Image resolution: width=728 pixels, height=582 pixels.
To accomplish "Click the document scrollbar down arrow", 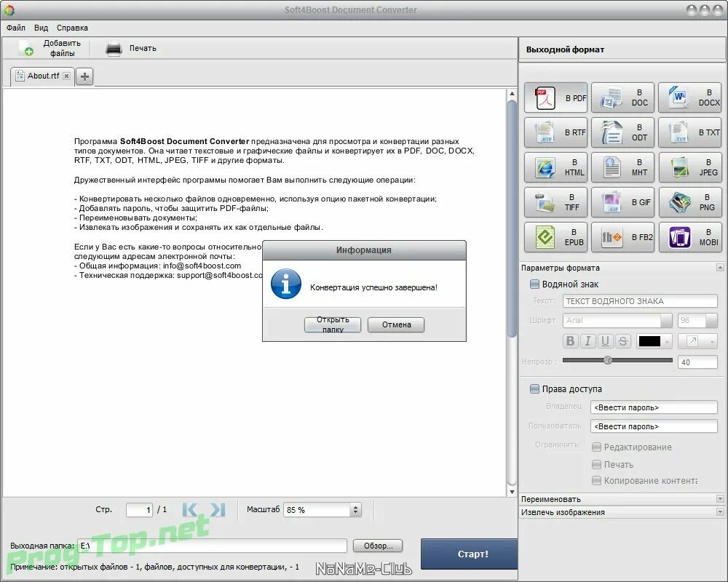I will point(512,492).
